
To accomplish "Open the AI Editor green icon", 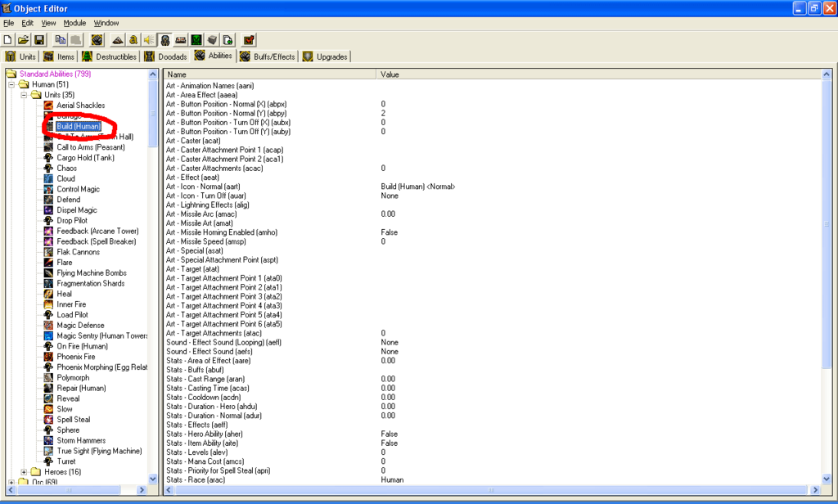I will click(x=196, y=40).
